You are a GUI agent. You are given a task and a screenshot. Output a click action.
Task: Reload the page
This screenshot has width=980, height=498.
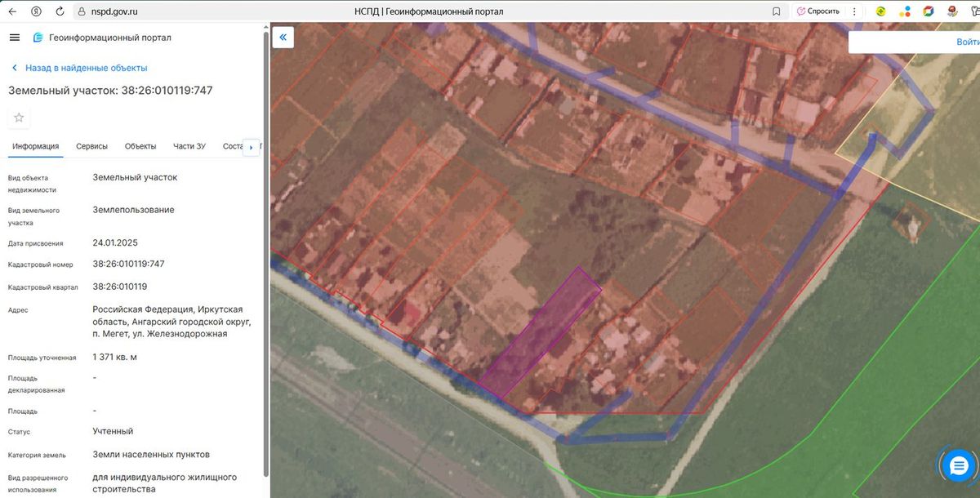60,11
